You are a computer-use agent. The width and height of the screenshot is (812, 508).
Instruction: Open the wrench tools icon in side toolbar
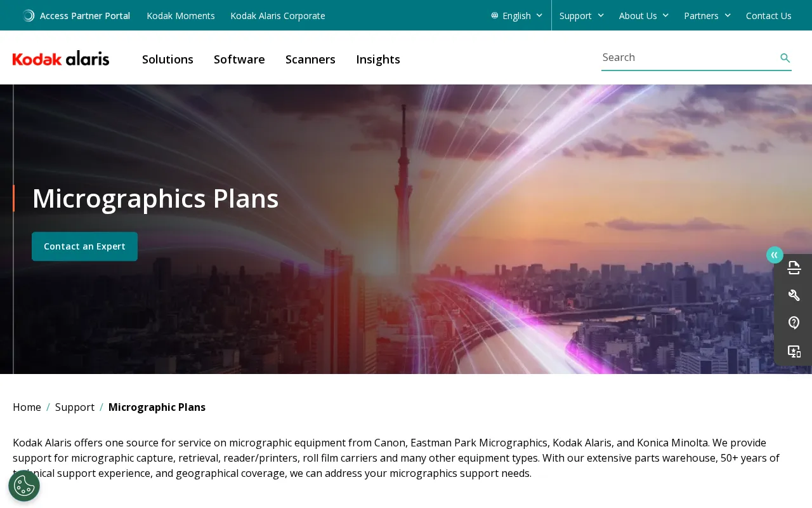(x=794, y=295)
